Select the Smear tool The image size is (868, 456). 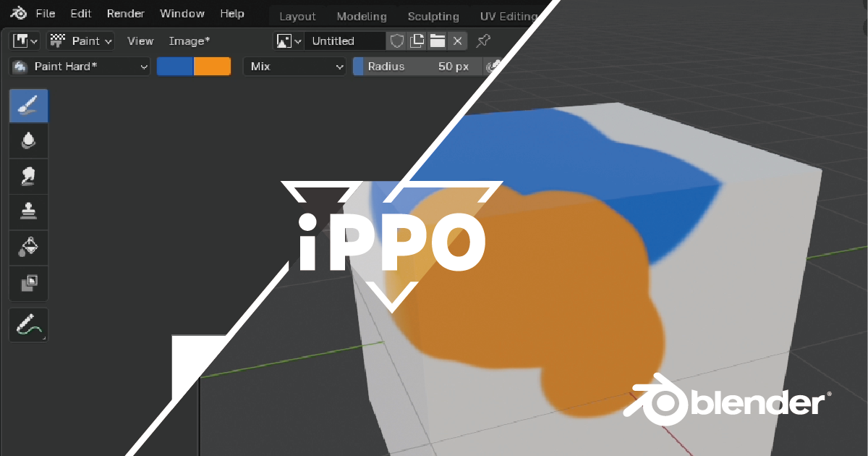(29, 177)
